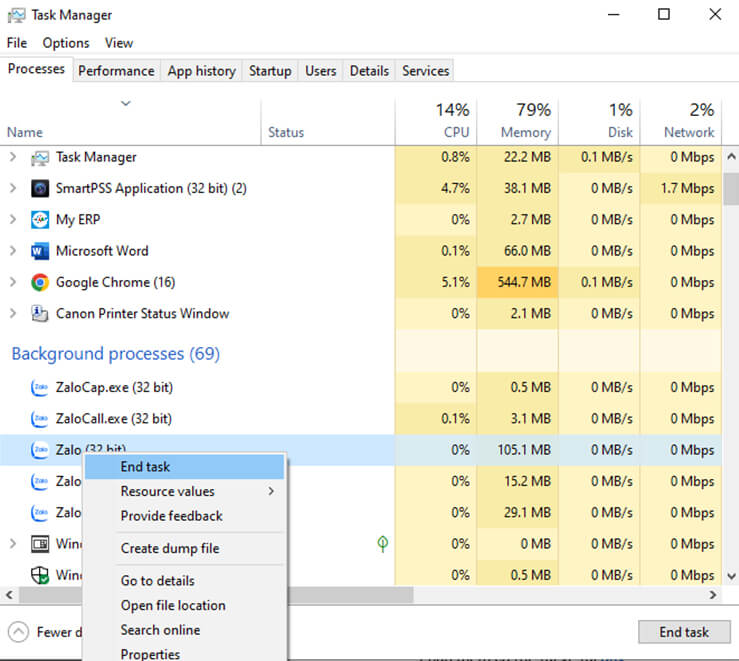The width and height of the screenshot is (739, 661).
Task: Switch to the Startup tab
Action: click(270, 71)
